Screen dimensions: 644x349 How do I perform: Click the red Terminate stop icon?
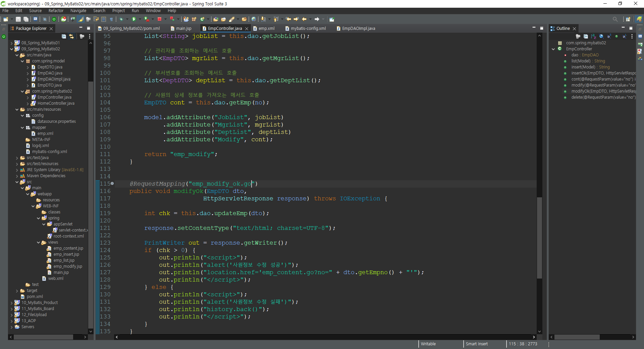click(x=160, y=19)
